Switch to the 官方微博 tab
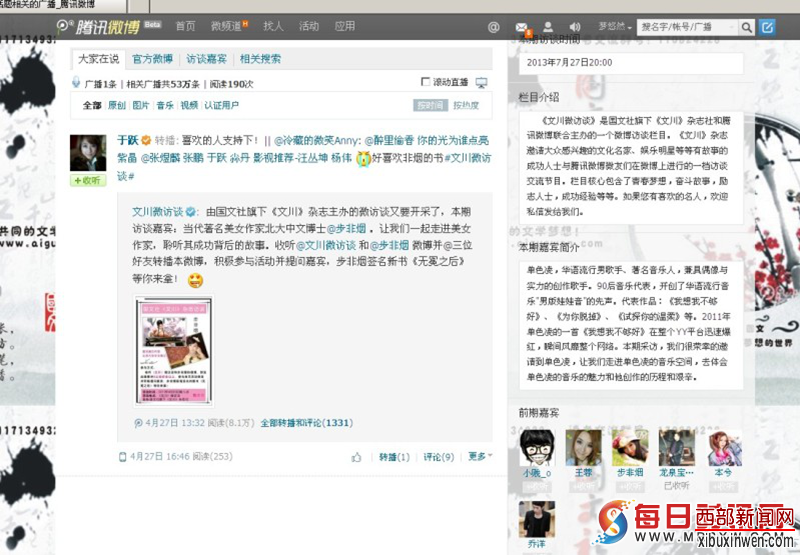 [153, 59]
